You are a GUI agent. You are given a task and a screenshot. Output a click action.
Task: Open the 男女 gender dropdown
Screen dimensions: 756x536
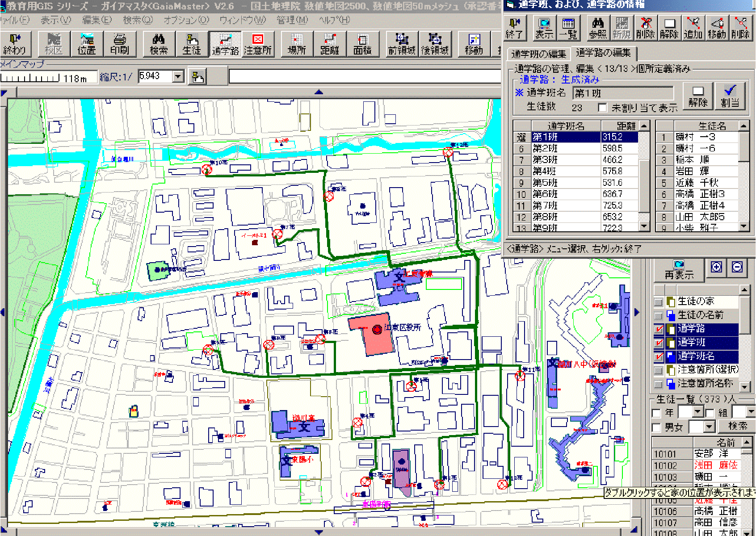click(x=709, y=427)
